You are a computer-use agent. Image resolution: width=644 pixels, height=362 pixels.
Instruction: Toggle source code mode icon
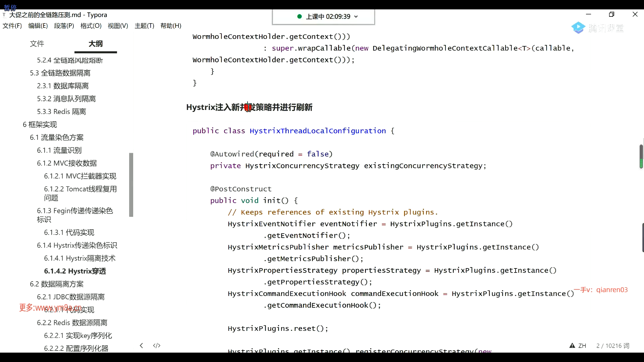tap(157, 346)
